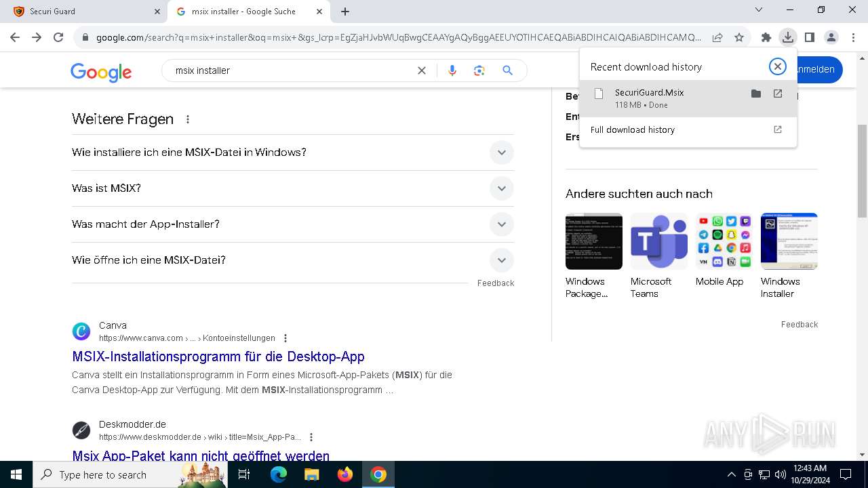Open Chrome profile avatar
Image resolution: width=868 pixels, height=488 pixels.
(831, 37)
